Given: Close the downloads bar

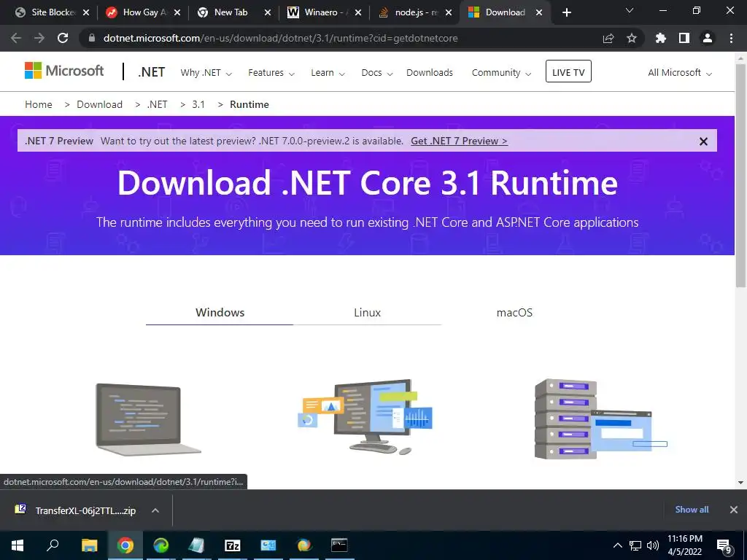Looking at the screenshot, I should point(734,510).
